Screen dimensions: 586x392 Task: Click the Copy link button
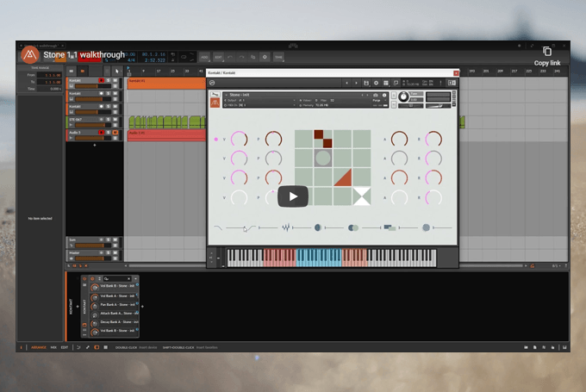(x=546, y=56)
